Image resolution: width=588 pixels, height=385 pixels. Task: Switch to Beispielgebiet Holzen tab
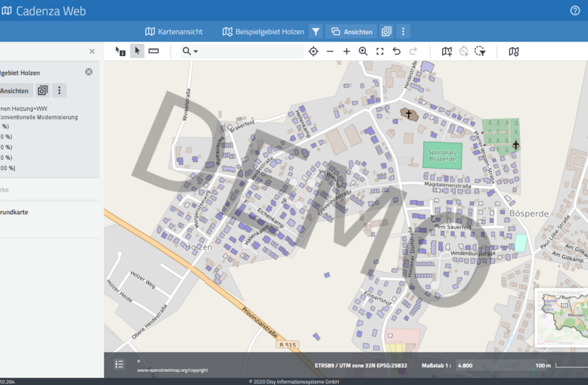(264, 31)
